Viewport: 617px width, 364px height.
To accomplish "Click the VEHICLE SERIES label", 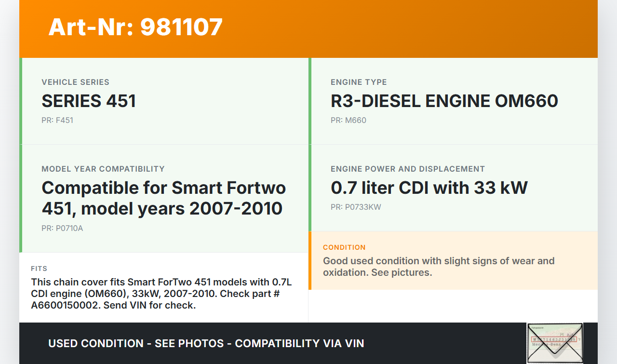I will pyautogui.click(x=75, y=82).
